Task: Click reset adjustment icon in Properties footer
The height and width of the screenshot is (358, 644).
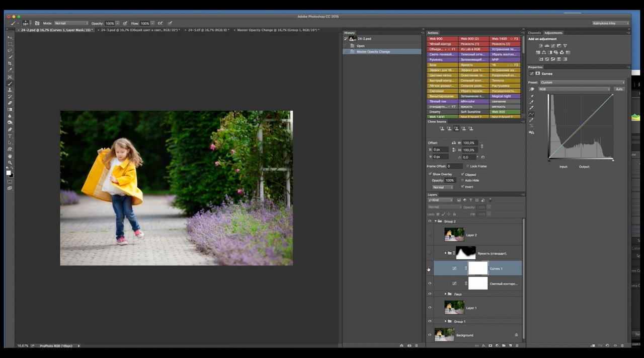Action: (607, 345)
